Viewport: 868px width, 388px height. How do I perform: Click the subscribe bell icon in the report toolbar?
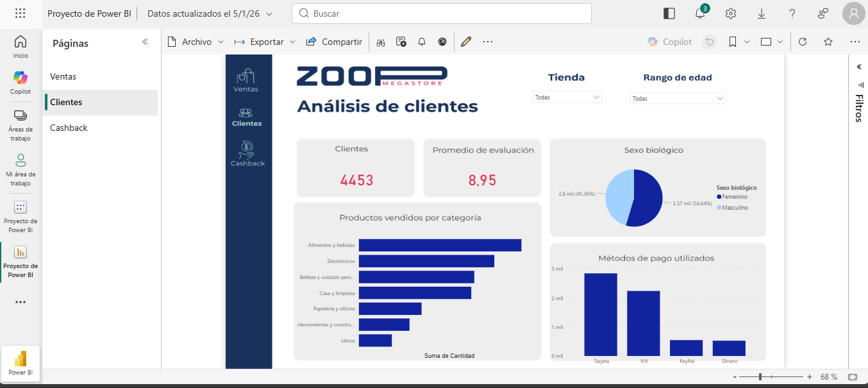point(421,41)
